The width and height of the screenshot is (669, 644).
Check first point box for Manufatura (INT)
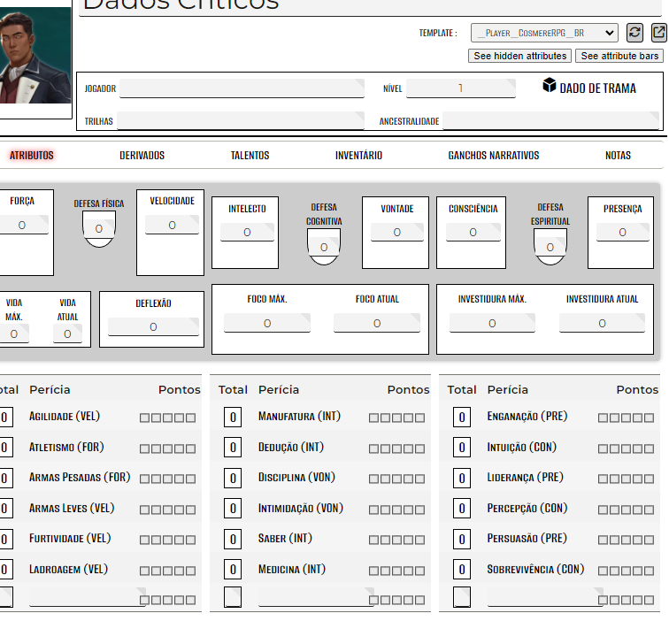[x=373, y=418]
